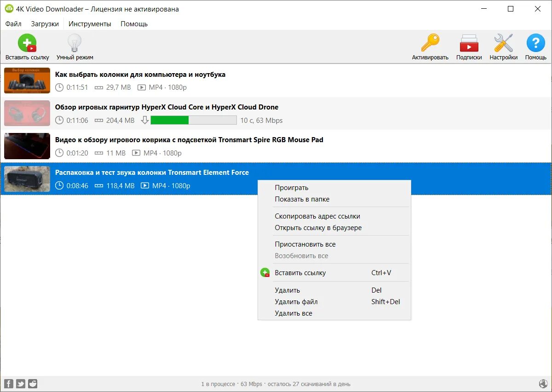The height and width of the screenshot is (392, 552).
Task: Click the 118,4 MB size text
Action: click(121, 186)
